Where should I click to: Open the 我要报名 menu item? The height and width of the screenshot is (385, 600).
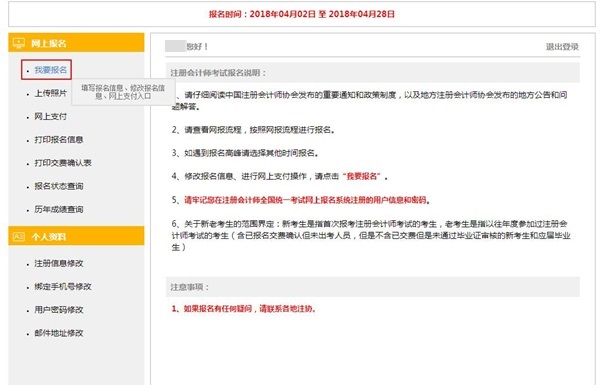(x=51, y=70)
